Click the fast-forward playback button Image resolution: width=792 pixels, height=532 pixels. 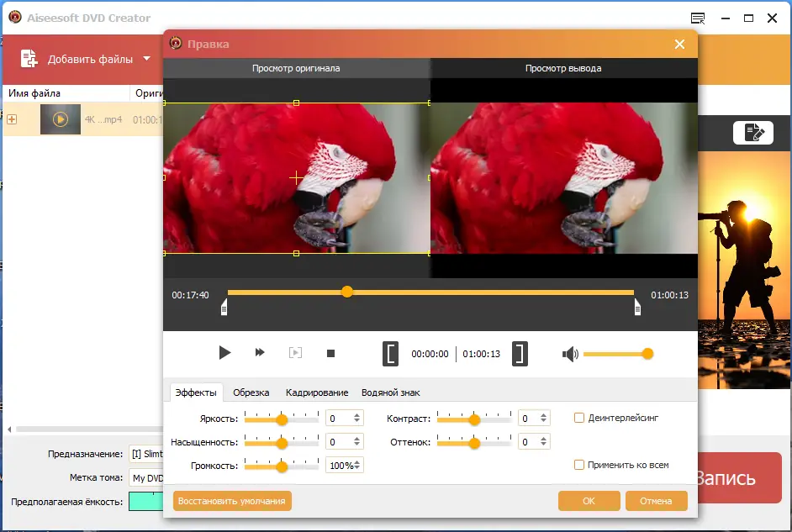click(x=260, y=352)
